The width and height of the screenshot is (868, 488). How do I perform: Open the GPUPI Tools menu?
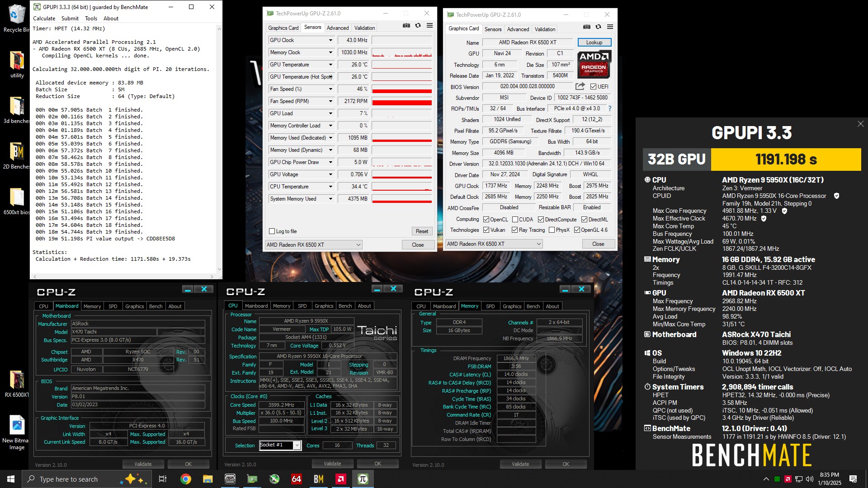click(x=91, y=19)
